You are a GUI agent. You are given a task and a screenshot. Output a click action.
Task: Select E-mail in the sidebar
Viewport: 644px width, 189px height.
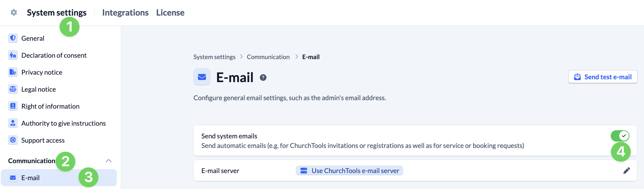30,178
